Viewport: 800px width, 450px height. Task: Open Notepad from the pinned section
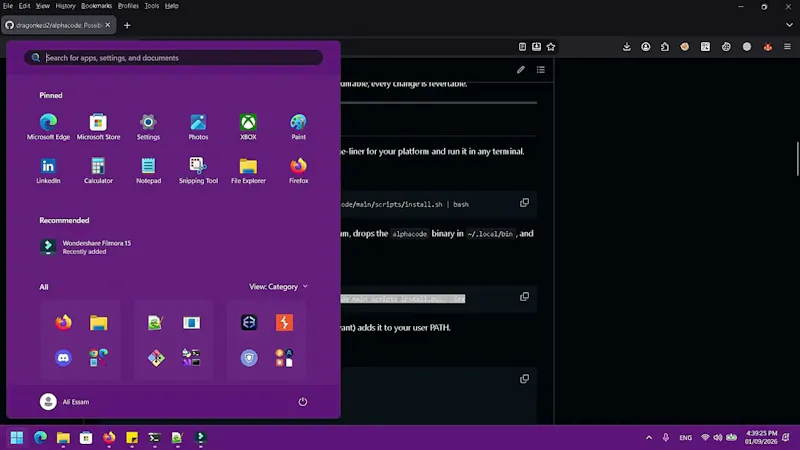[148, 170]
